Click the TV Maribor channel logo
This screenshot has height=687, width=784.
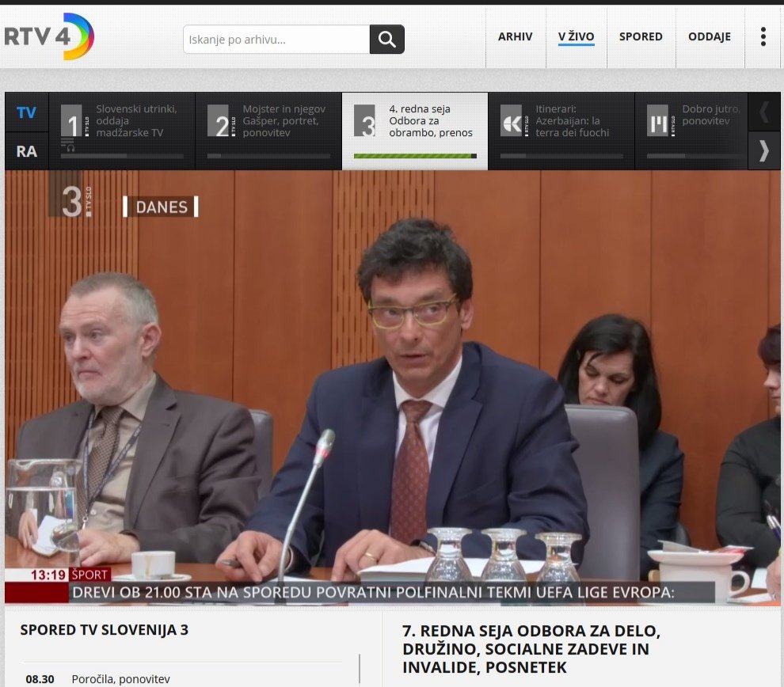(660, 120)
